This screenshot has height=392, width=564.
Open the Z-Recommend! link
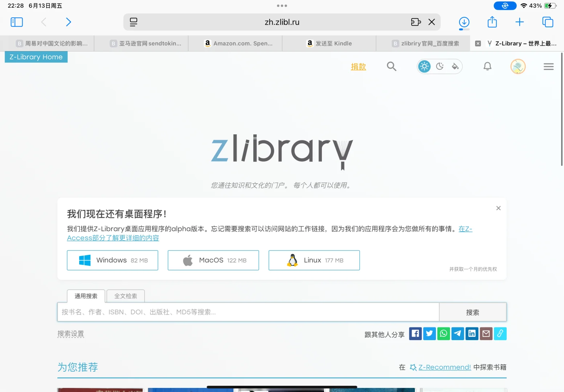(445, 367)
